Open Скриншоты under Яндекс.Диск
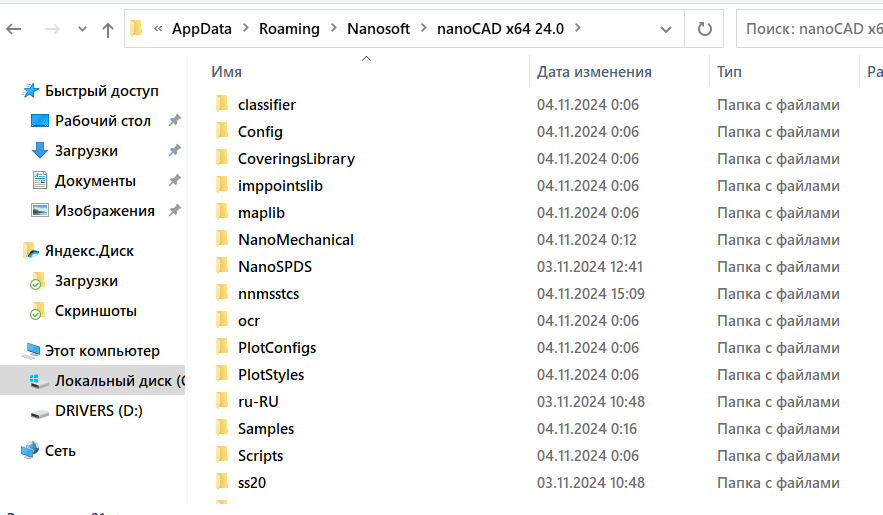 (x=96, y=311)
